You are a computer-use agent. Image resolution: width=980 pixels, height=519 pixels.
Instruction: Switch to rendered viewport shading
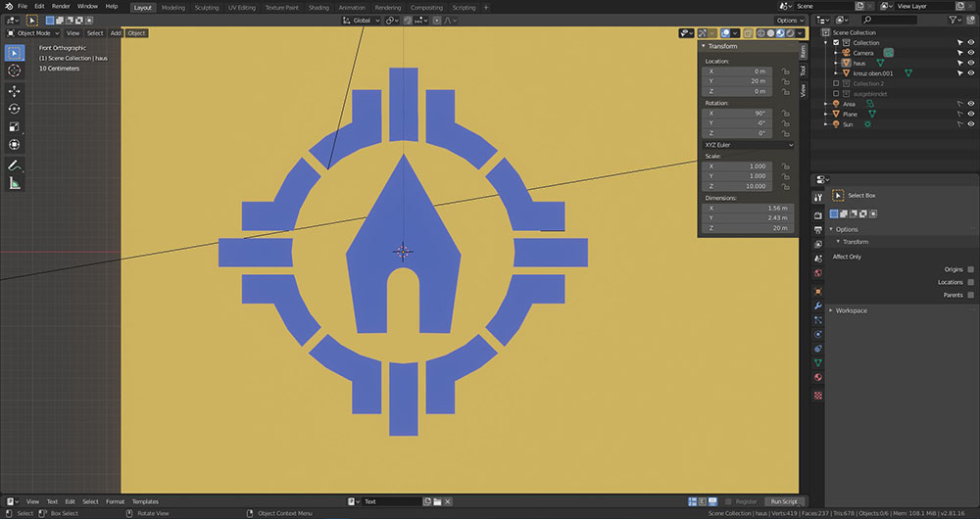792,33
